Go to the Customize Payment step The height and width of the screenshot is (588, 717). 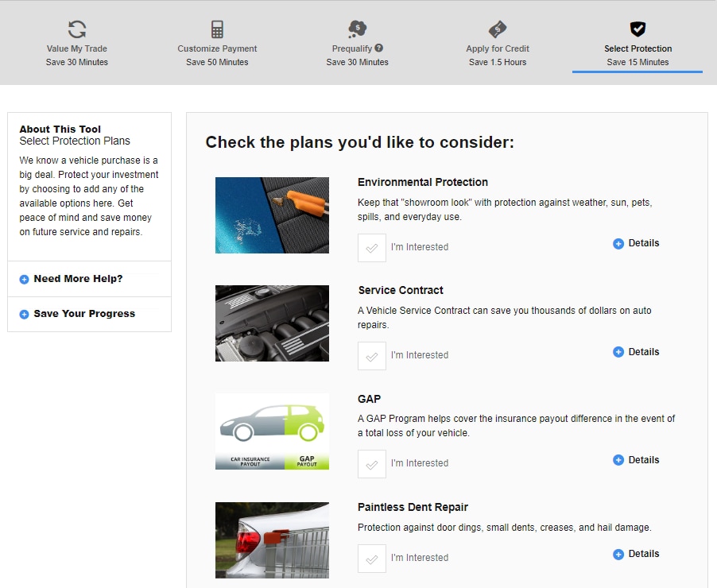tap(217, 44)
